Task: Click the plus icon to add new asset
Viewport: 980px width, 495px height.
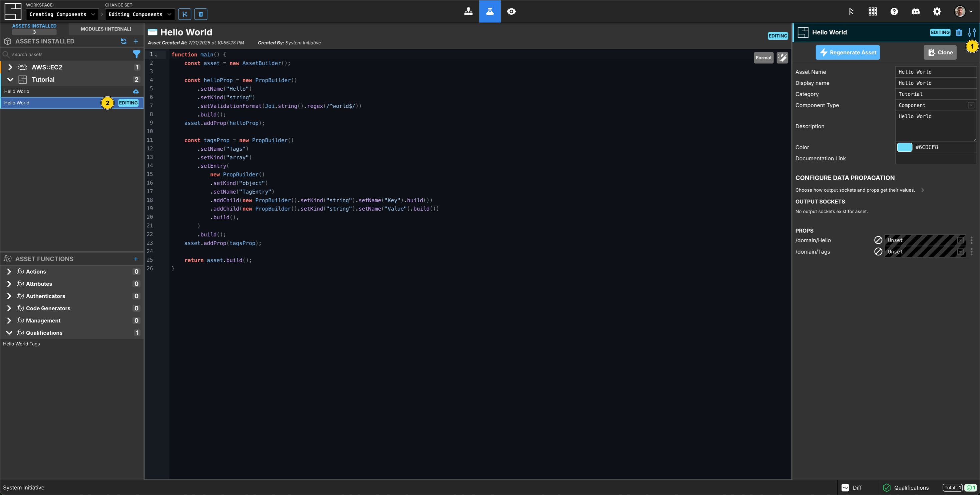Action: [x=136, y=41]
